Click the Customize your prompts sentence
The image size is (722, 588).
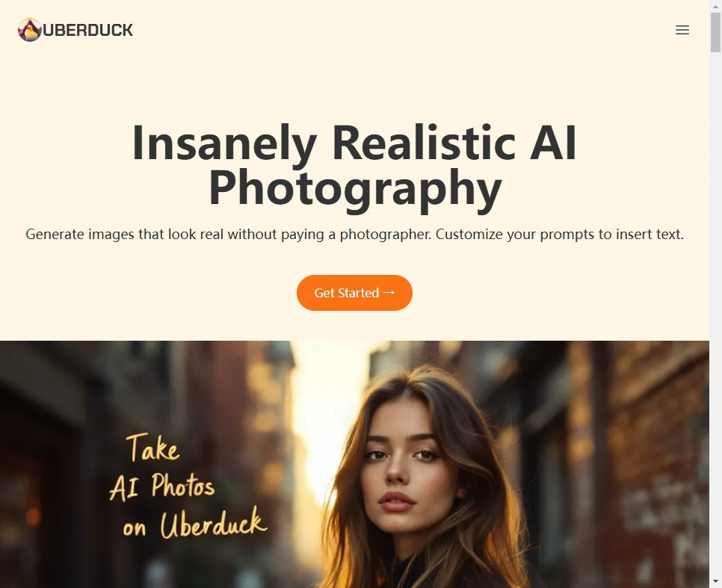pyautogui.click(x=560, y=235)
